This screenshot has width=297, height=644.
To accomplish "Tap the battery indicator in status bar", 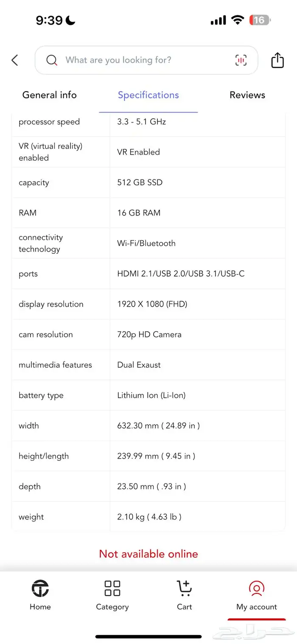I will 260,20.
